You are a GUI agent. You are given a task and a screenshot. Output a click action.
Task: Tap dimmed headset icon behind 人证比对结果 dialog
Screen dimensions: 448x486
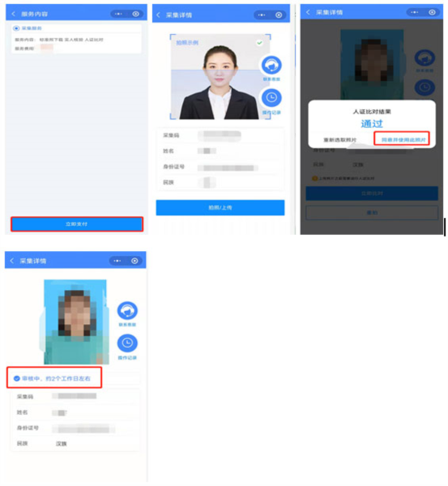pos(425,58)
